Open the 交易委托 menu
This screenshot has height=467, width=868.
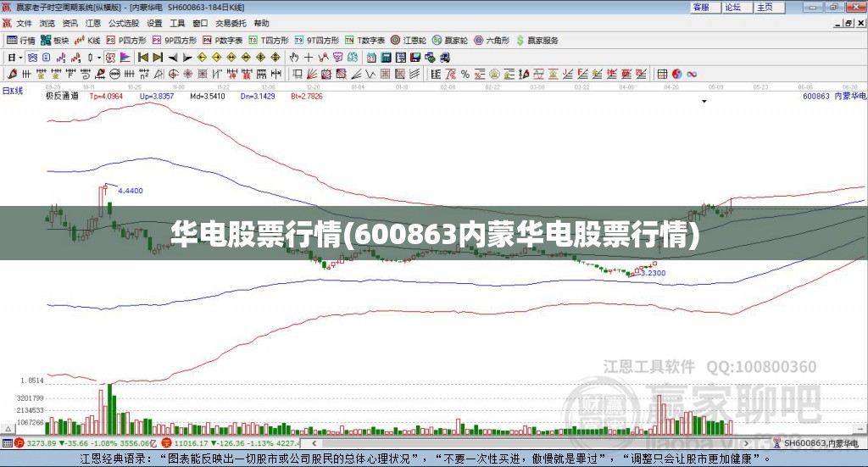point(231,23)
